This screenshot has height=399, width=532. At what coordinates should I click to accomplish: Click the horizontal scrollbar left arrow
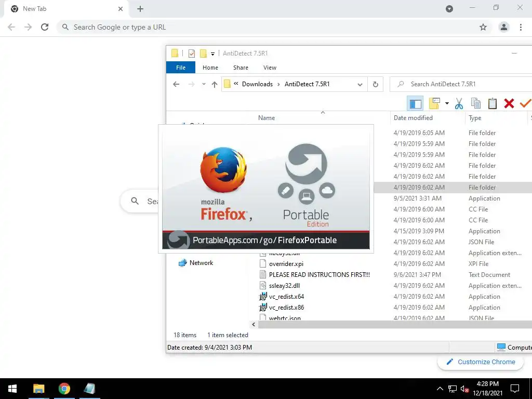(x=254, y=325)
